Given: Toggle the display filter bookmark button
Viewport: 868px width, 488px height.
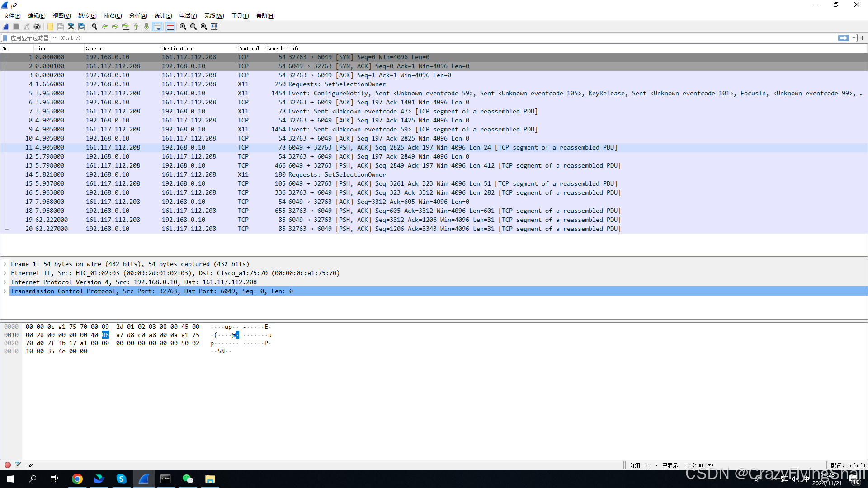Looking at the screenshot, I should click(x=5, y=38).
